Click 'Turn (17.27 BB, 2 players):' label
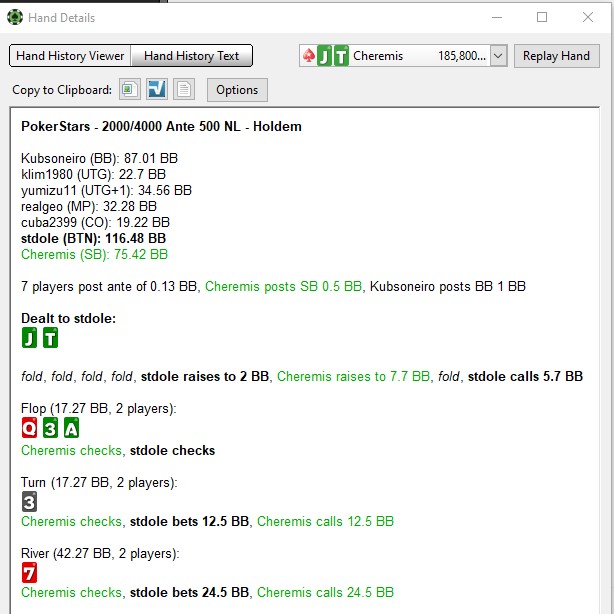This screenshot has height=614, width=614. pyautogui.click(x=99, y=482)
